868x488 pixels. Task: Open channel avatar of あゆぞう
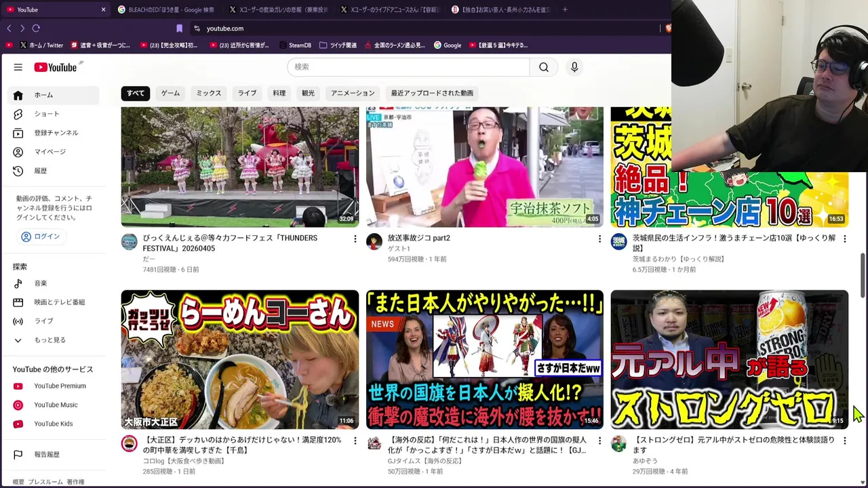pos(618,444)
